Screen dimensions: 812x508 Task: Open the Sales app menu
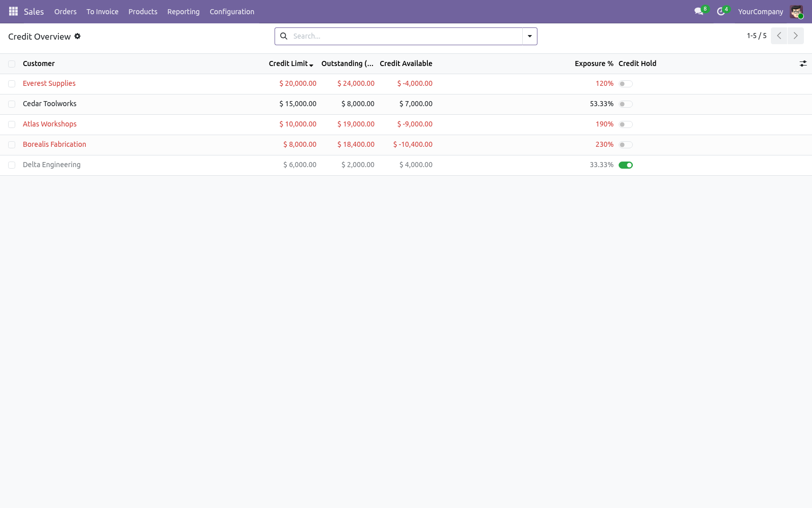click(34, 12)
